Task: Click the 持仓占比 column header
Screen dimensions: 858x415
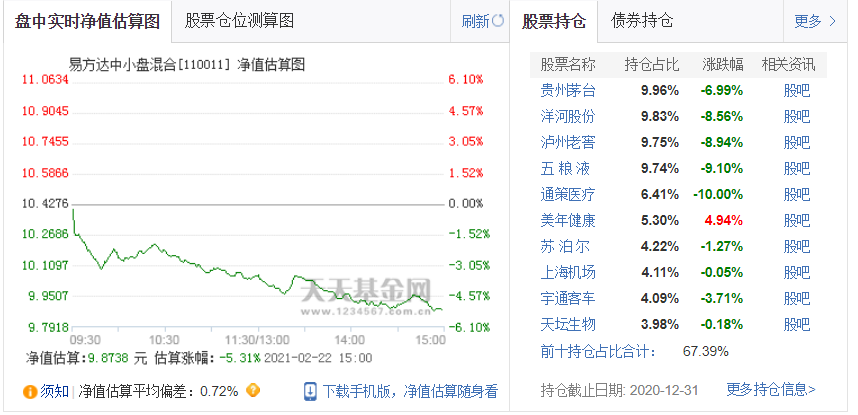Action: [x=652, y=65]
